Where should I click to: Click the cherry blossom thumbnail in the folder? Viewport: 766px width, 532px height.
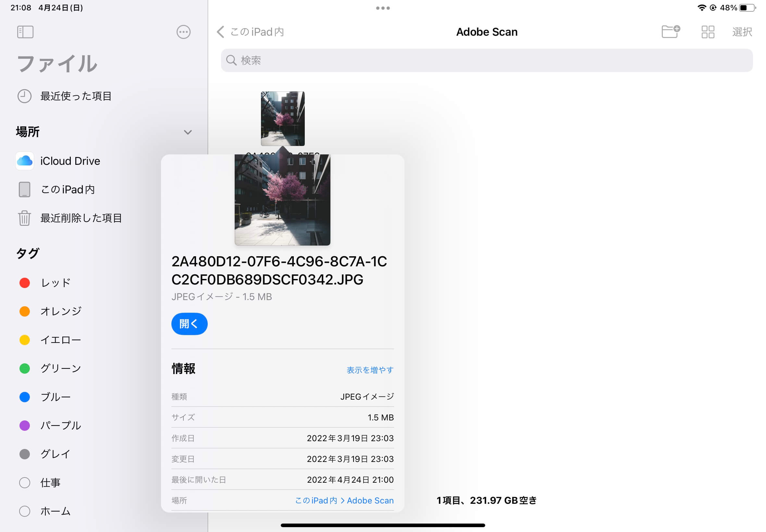tap(282, 119)
